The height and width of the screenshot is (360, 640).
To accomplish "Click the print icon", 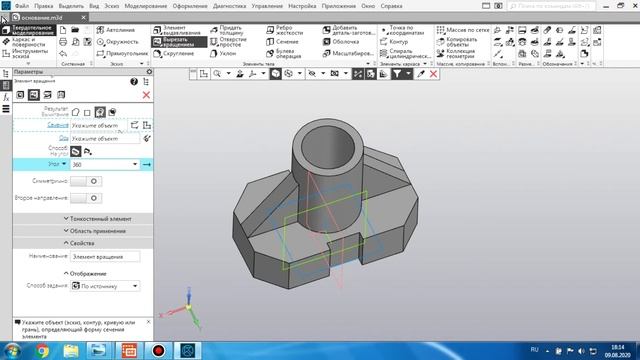I will 63,42.
